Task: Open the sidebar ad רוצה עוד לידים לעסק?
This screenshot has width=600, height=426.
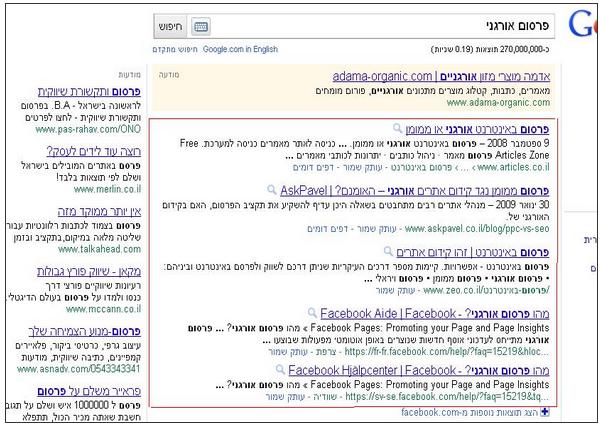Action: click(x=93, y=152)
